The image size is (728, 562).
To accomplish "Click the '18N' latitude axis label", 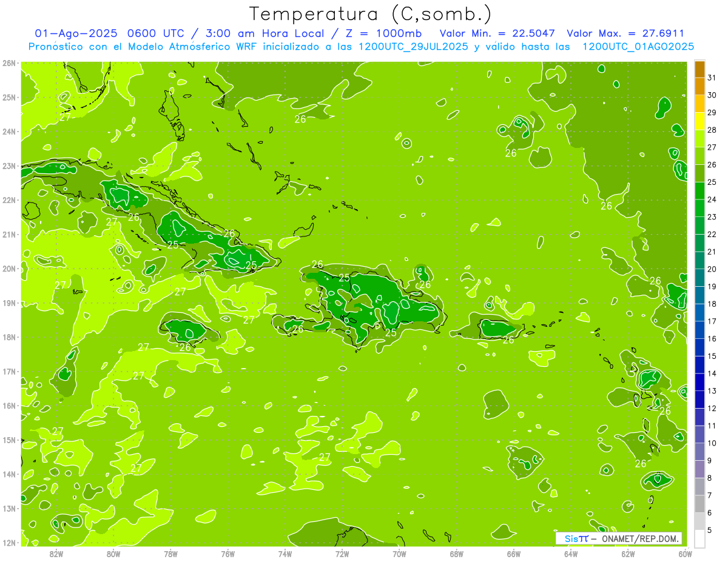I will click(x=9, y=337).
